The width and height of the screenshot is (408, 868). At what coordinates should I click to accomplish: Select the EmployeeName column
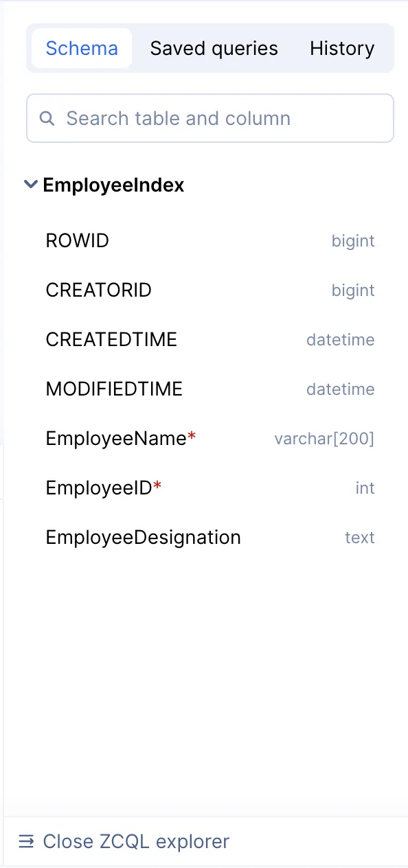pyautogui.click(x=210, y=439)
